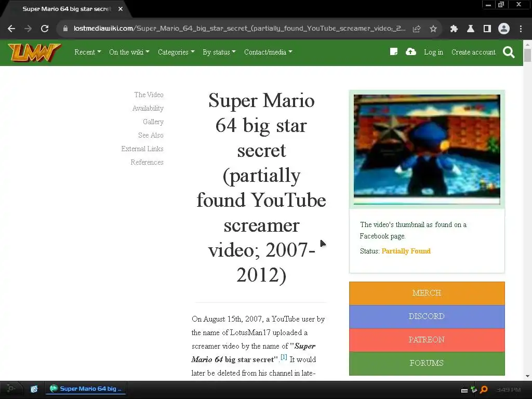
Task: Jump to The Video section
Action: 149,95
